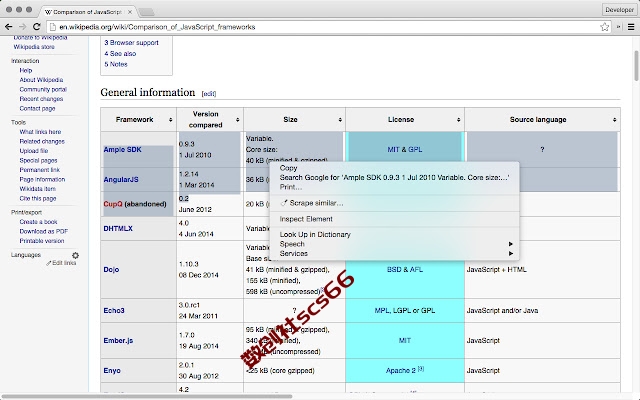
Task: Sort table by Version compared arrows
Action: pyautogui.click(x=238, y=120)
